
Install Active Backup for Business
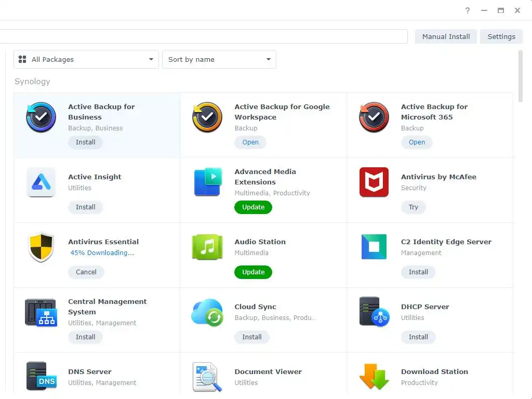(86, 142)
